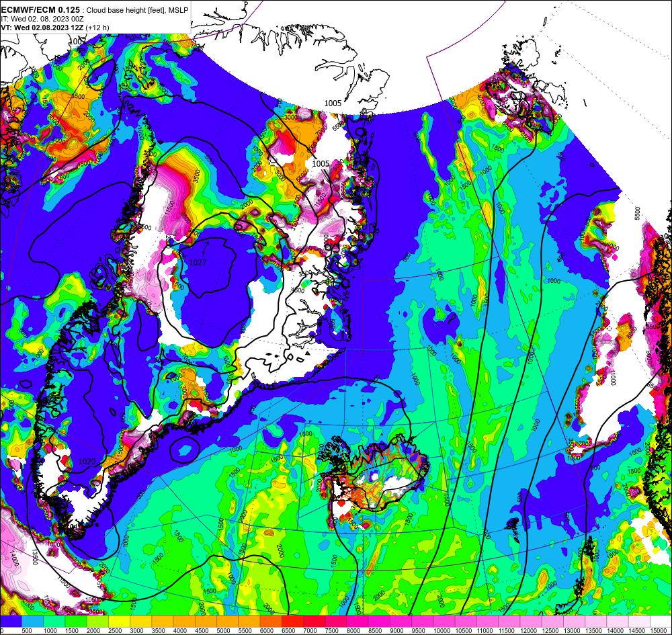Viewport: 672px width, 635px height.
Task: Select the 4500–5000 legend color swatch
Action: 206,622
